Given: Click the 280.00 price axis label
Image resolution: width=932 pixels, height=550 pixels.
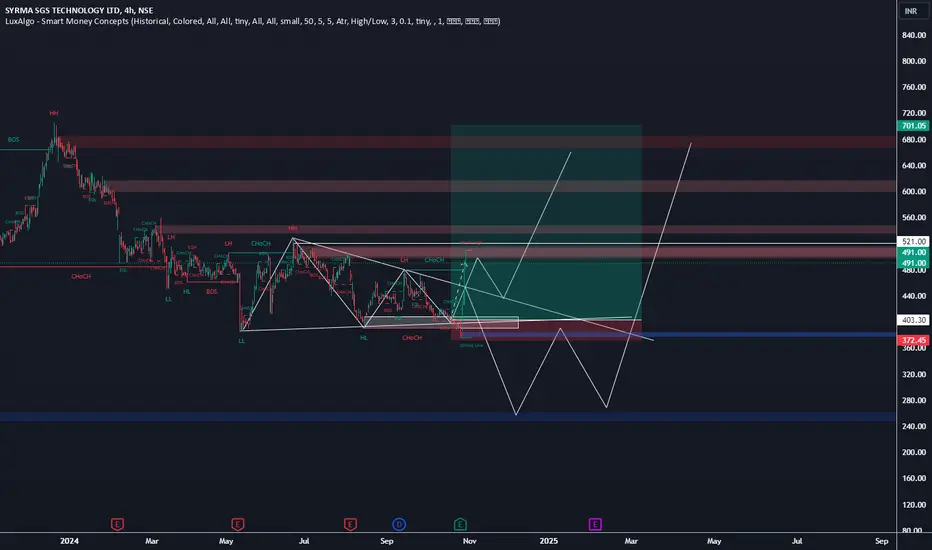Looking at the screenshot, I should (914, 400).
